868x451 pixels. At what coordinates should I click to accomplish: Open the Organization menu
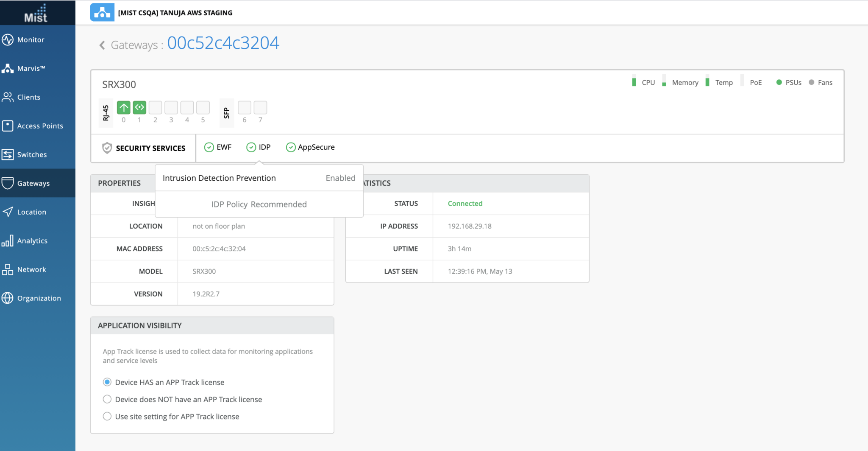point(39,298)
